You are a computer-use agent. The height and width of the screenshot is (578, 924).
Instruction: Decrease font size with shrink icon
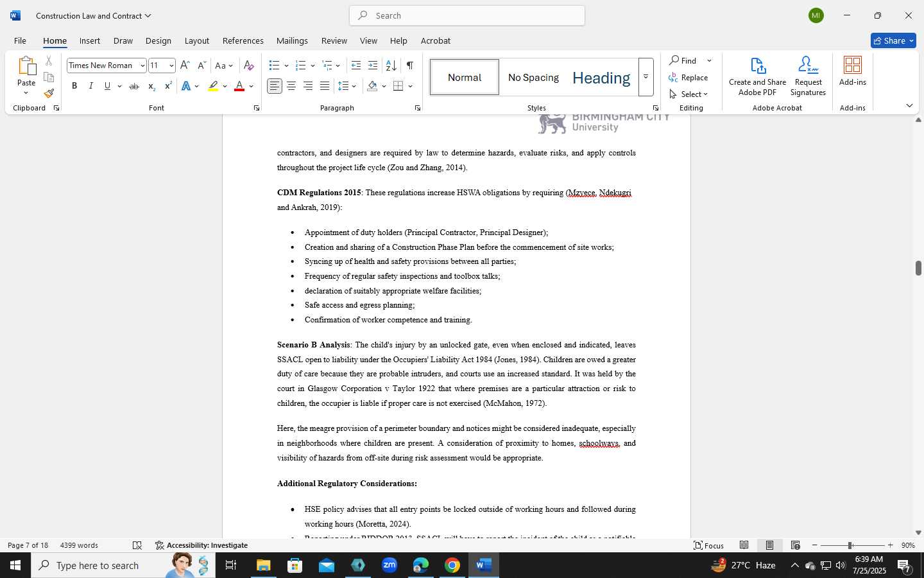(201, 66)
